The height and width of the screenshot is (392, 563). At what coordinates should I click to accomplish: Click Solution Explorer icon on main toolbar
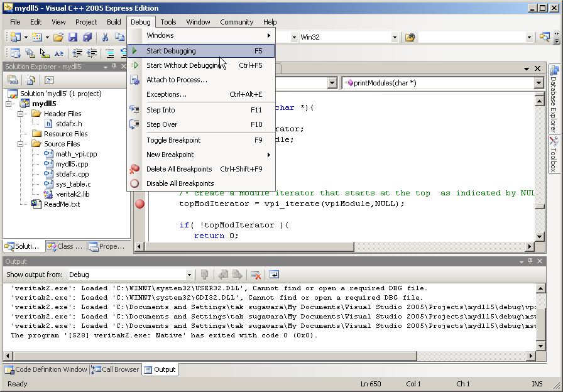coord(544,37)
